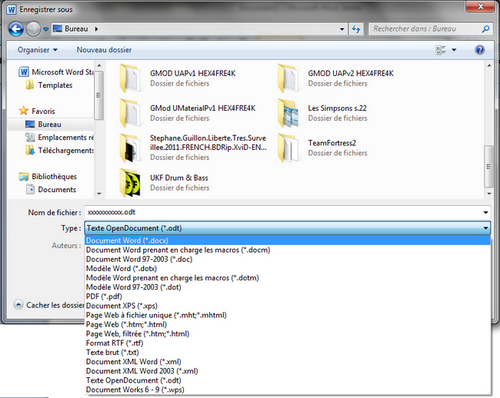Choose Modèle Word prenant en charge macros (*.dotm)
The height and width of the screenshot is (398, 500).
click(x=287, y=278)
